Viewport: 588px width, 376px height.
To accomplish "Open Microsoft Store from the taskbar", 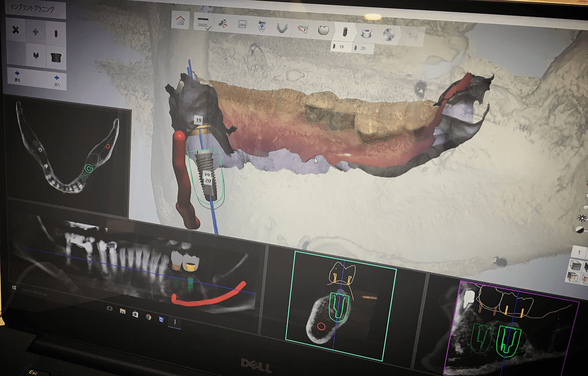I will (135, 314).
